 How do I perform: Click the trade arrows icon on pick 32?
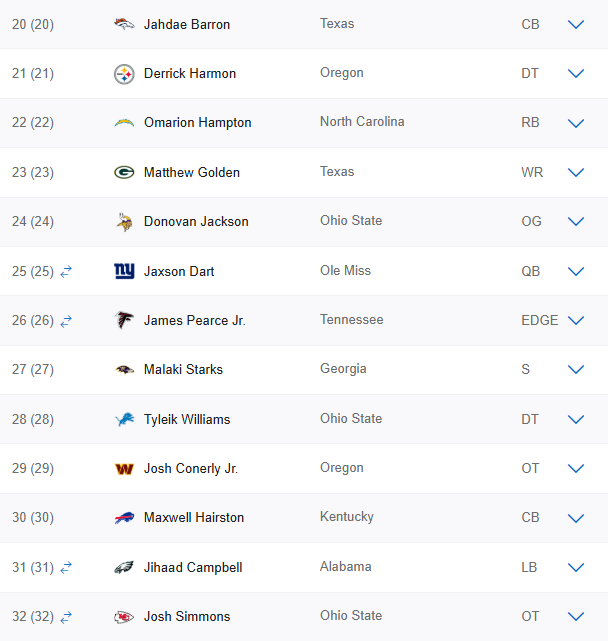67,617
